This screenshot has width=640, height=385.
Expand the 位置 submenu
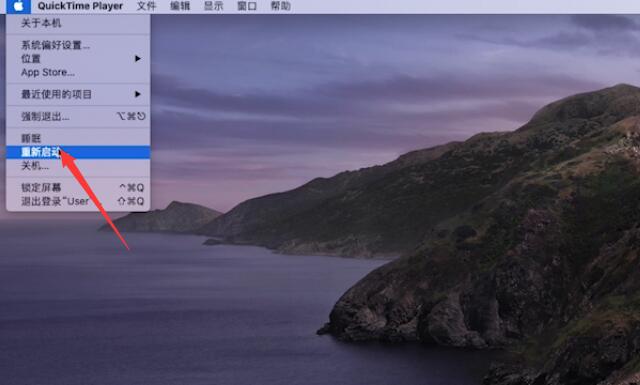78,59
